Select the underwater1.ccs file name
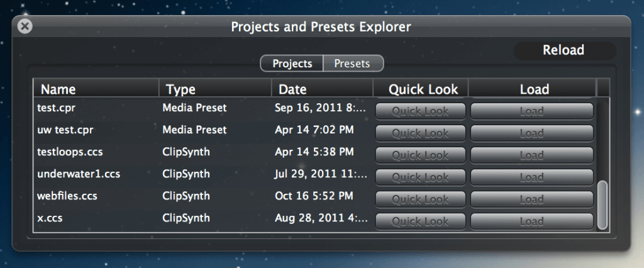Viewport: 644px width, 268px height. tap(79, 174)
